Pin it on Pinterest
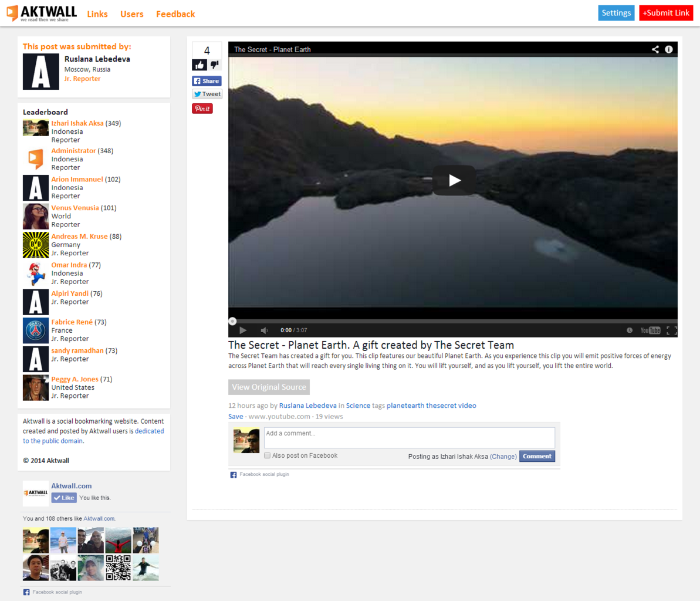The image size is (700, 601). click(x=202, y=109)
